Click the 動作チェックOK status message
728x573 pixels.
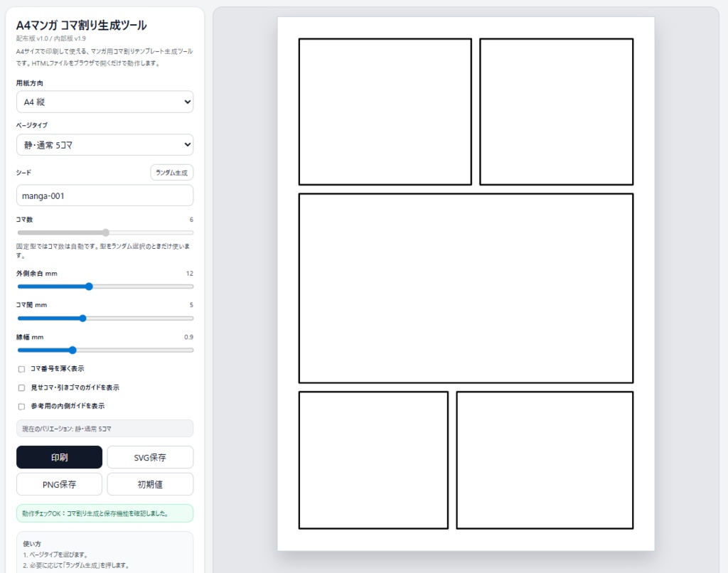point(105,513)
